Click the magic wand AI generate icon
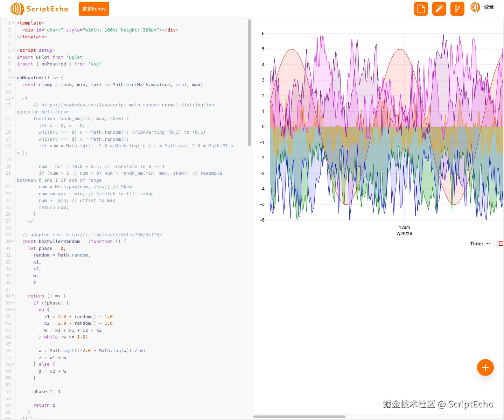This screenshot has height=420, width=504. point(439,9)
